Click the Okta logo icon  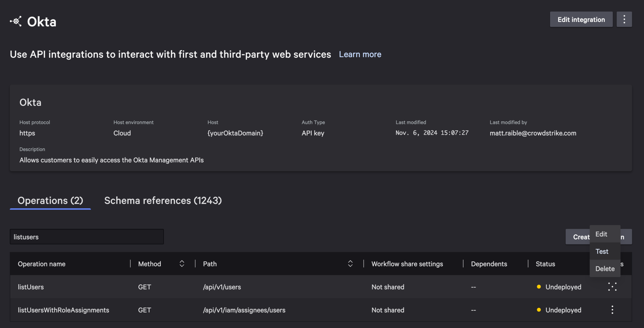[x=16, y=21]
